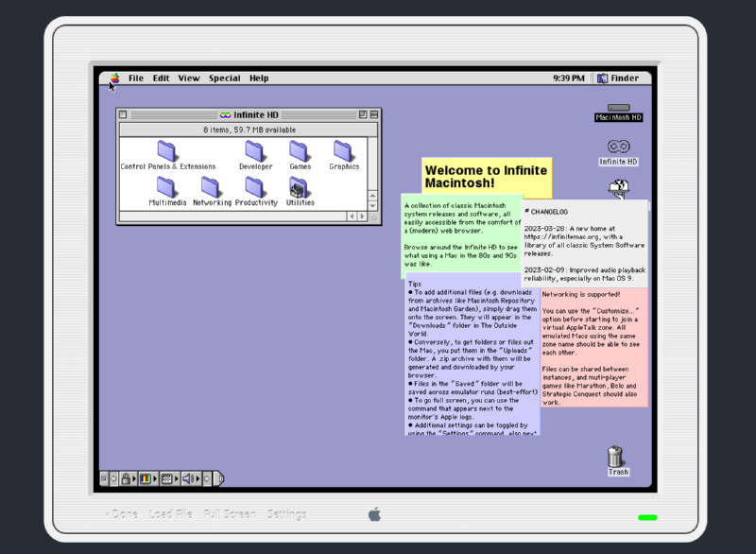This screenshot has height=554, width=756.
Task: Select the Developer folder icon
Action: (x=255, y=150)
